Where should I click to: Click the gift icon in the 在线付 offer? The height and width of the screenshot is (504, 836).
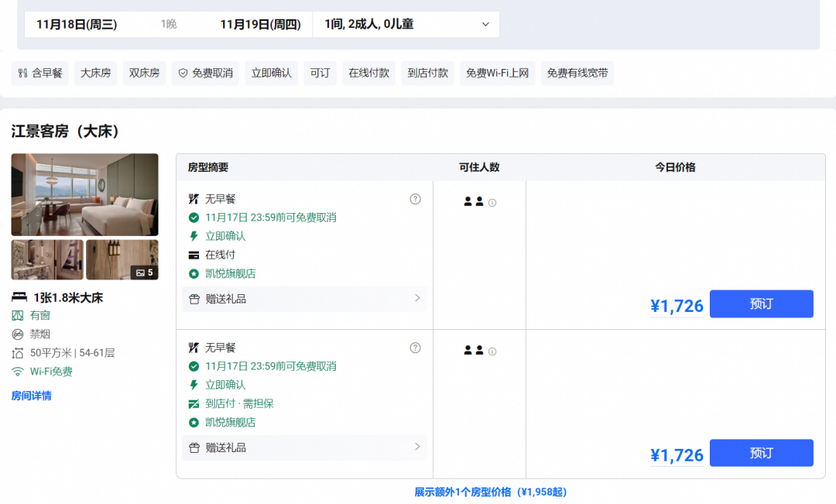(194, 299)
